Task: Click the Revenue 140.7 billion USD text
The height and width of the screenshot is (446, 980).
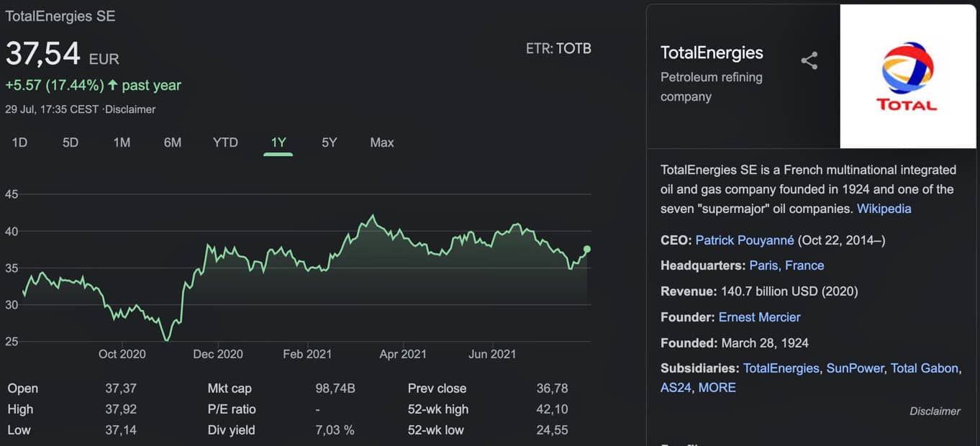Action: click(759, 291)
